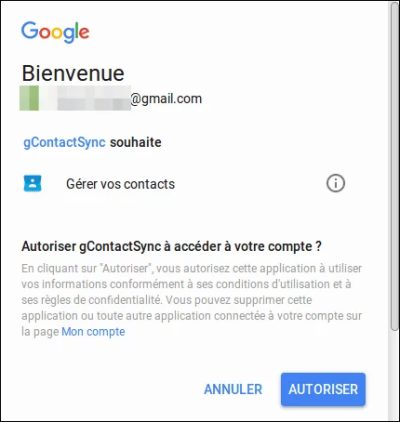Click the phrase Vous pouvez supprimer cette
Viewport: 400px width, 422px height.
tap(239, 300)
